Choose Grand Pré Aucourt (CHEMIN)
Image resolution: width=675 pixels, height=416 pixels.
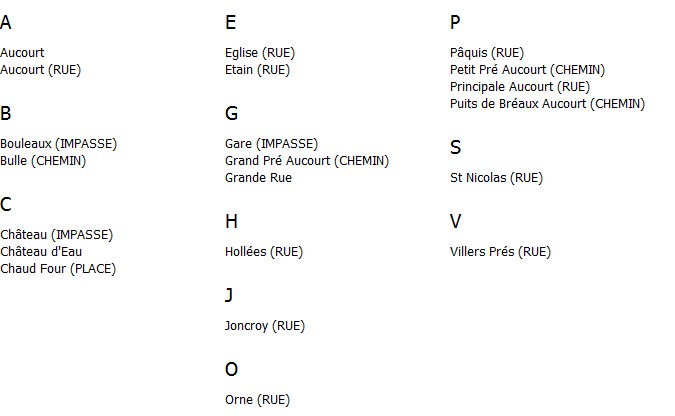coord(307,161)
